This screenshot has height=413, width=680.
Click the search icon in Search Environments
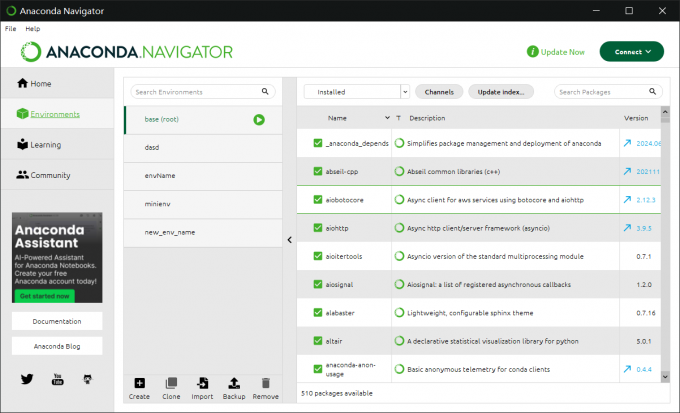(265, 92)
